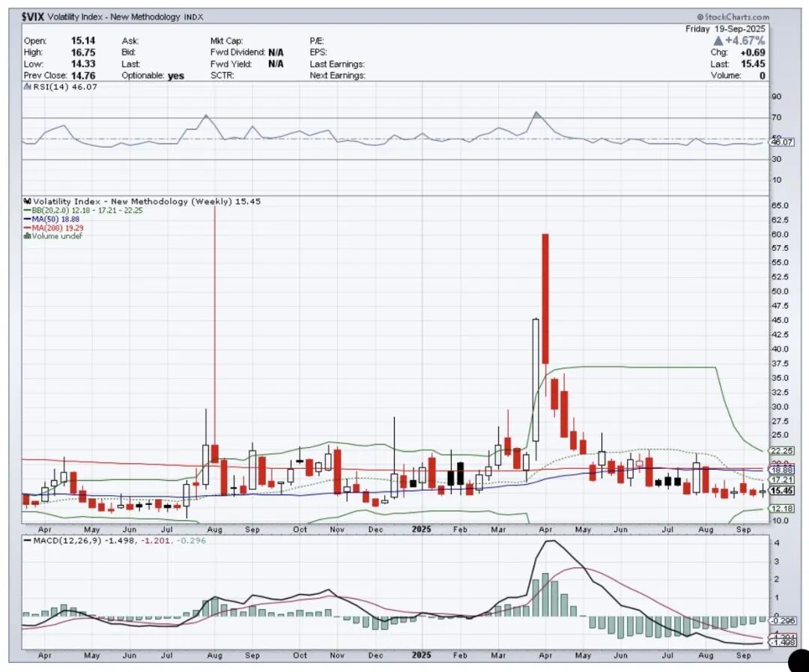This screenshot has height=672, width=809.
Task: Click the Ask: label
Action: tap(130, 40)
